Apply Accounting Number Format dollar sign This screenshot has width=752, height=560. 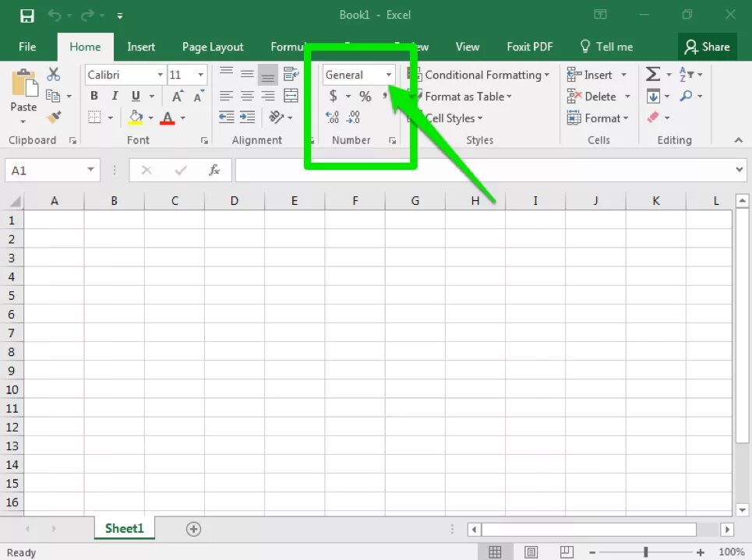point(334,96)
